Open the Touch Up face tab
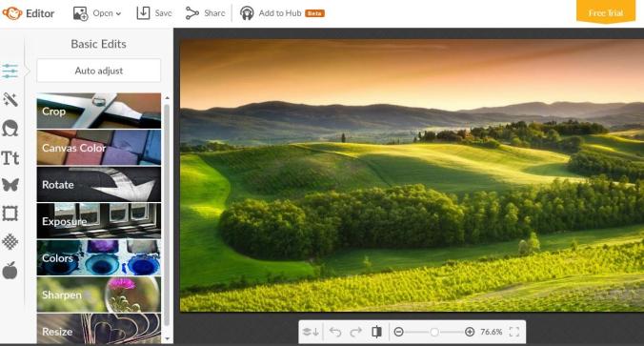 click(10, 129)
